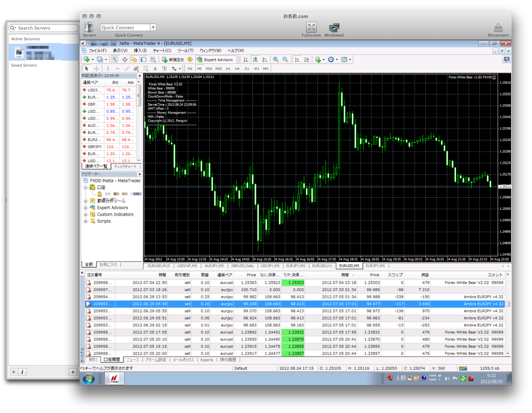Open the Strategy Tester magnifier icon
This screenshot has height=413, width=532.
coord(153,60)
